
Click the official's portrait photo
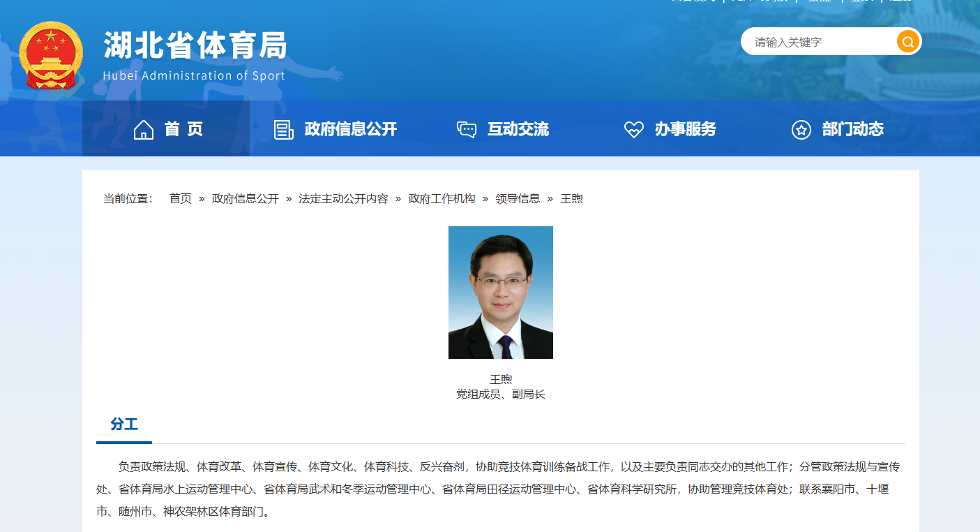pos(501,293)
